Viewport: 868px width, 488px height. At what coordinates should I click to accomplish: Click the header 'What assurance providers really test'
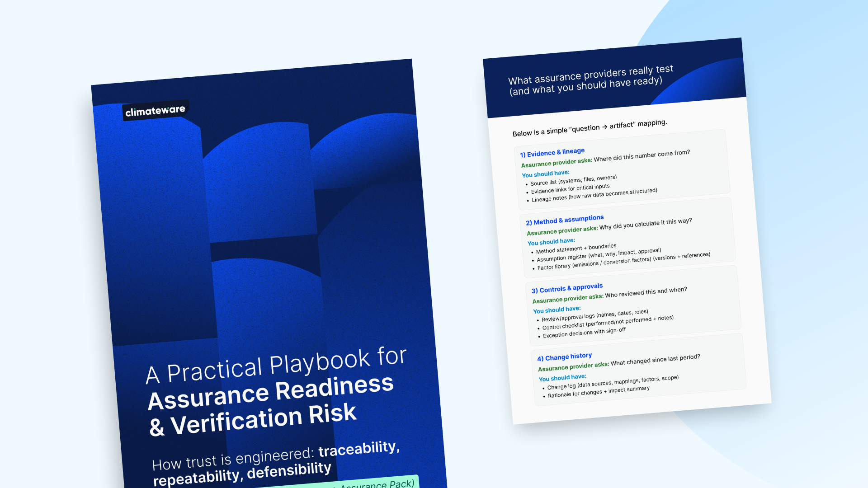click(590, 75)
